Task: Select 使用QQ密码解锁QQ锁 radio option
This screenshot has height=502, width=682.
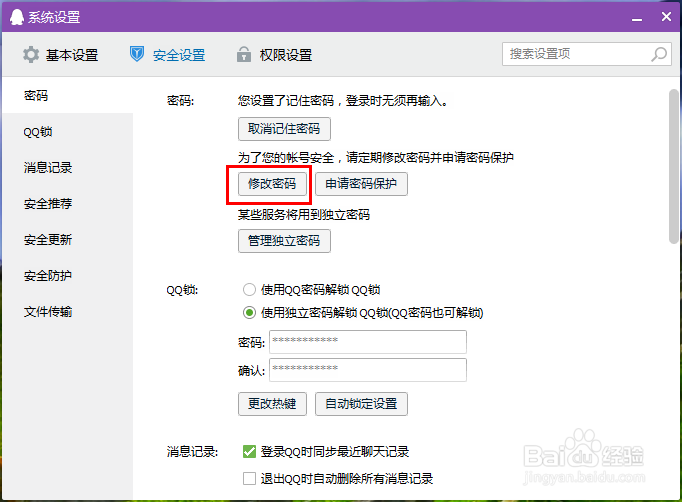Action: click(249, 290)
